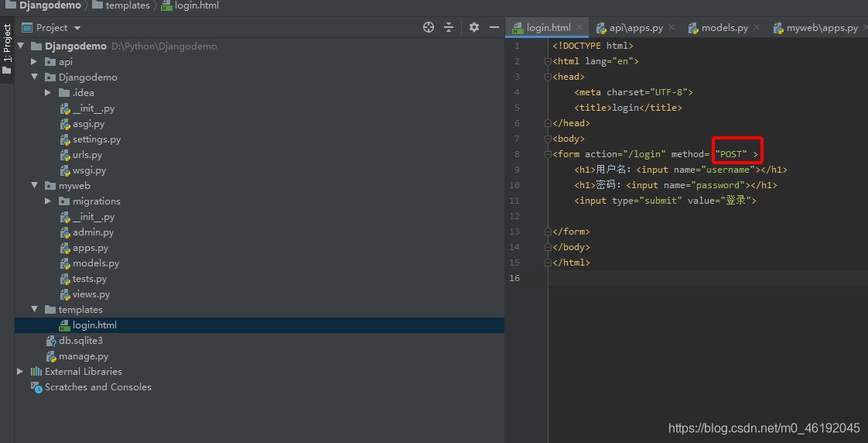Select views.py in project tree
The image size is (868, 443).
point(91,294)
